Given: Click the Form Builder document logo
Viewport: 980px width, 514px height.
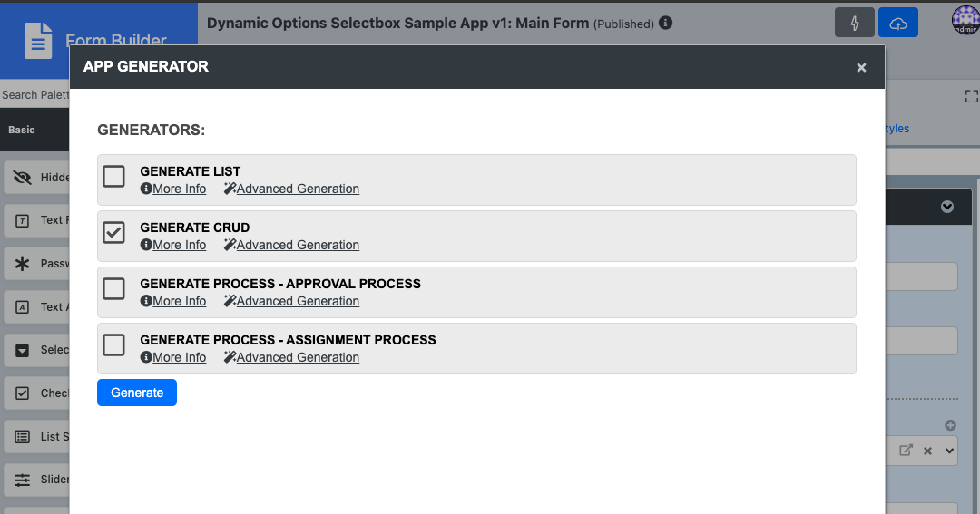Looking at the screenshot, I should 38,40.
